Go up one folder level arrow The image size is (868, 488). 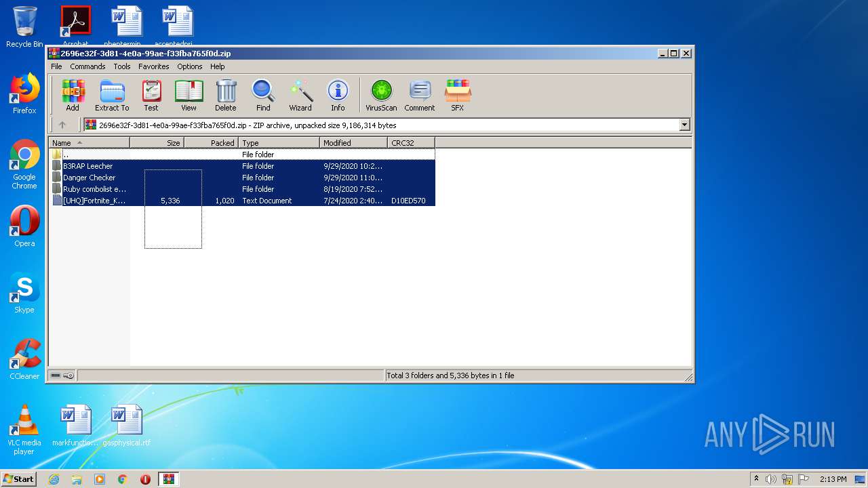[x=62, y=125]
